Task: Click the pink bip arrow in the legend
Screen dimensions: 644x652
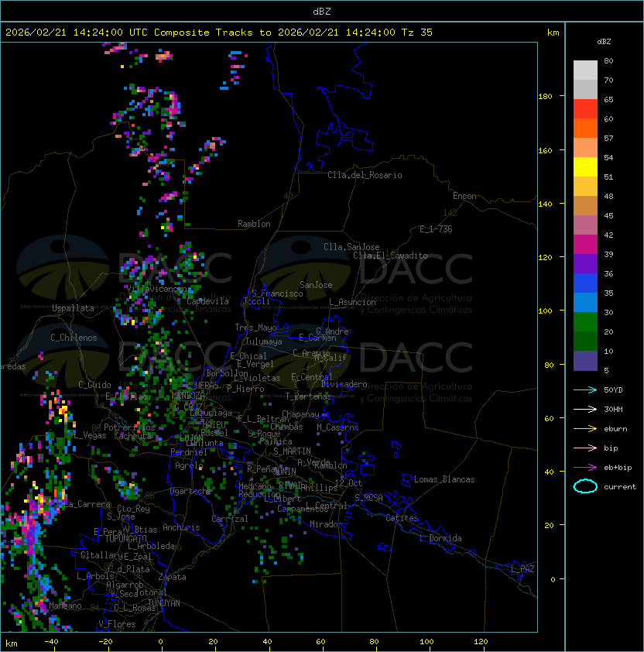Action: (585, 448)
